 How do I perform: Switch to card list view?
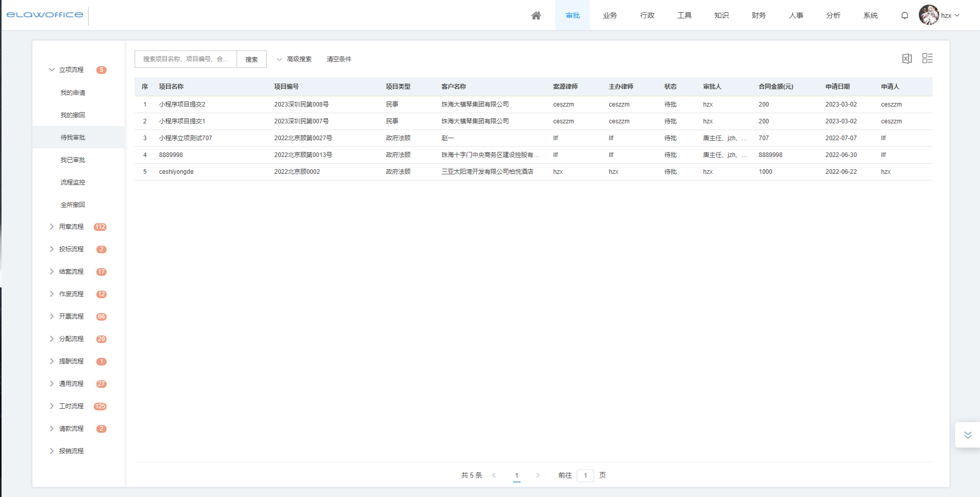click(927, 58)
